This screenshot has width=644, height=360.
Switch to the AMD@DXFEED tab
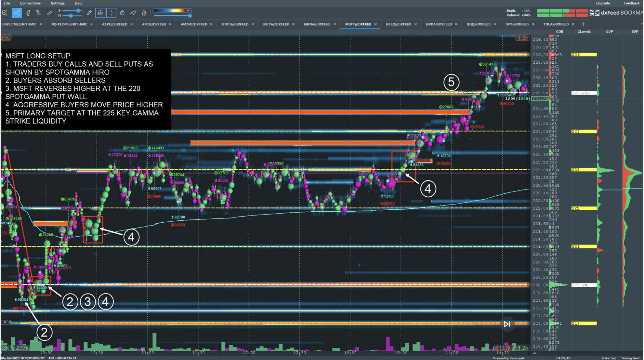click(154, 24)
